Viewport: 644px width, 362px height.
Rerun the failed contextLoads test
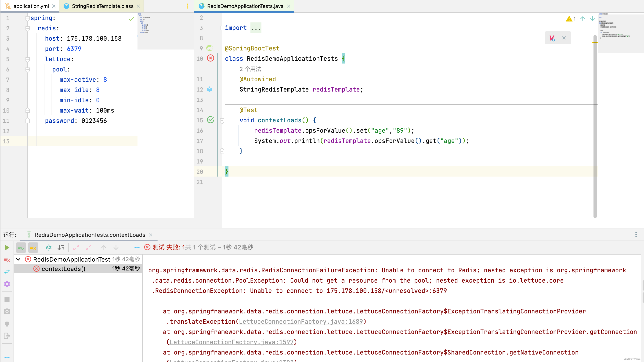point(7,247)
